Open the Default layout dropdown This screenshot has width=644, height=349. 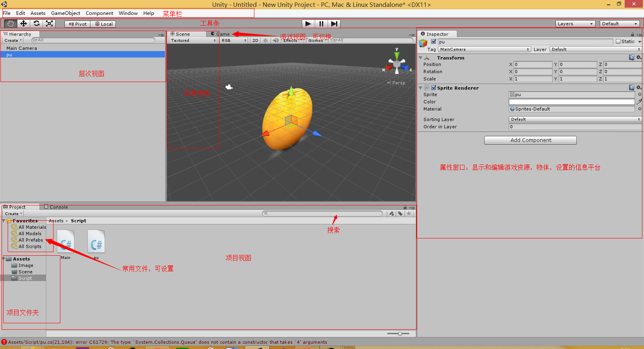click(x=619, y=24)
